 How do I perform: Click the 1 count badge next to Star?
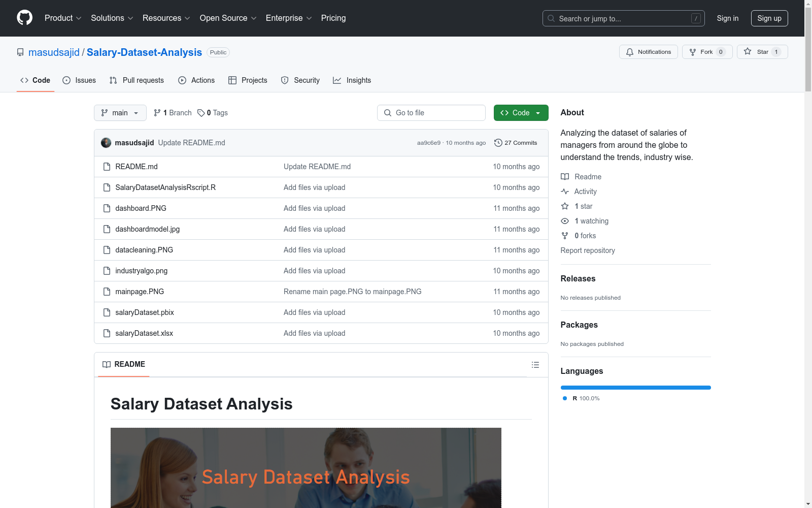pos(776,52)
